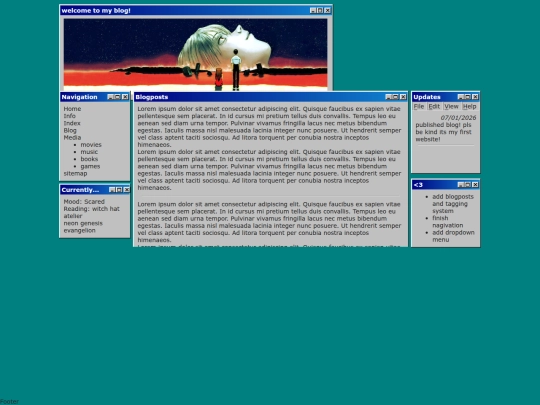The image size is (540, 405).
Task: Click the Footer text at page bottom
Action: click(9, 402)
